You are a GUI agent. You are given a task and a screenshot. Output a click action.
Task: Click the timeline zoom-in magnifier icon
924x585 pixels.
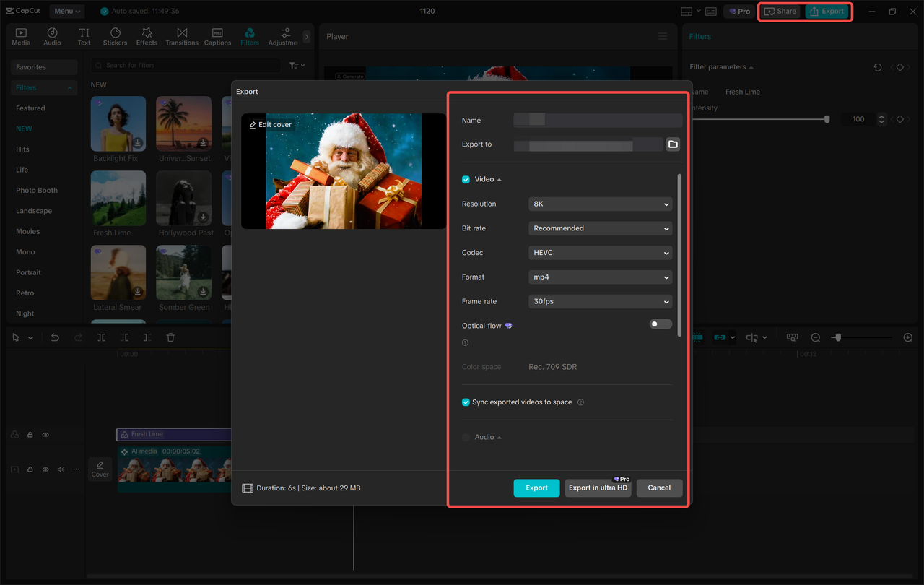[907, 337]
